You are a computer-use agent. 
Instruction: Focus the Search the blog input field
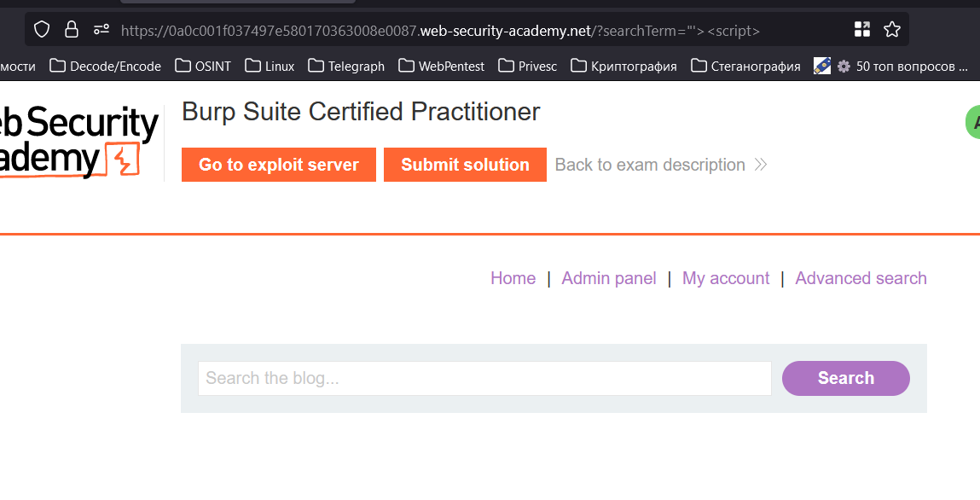pos(484,378)
